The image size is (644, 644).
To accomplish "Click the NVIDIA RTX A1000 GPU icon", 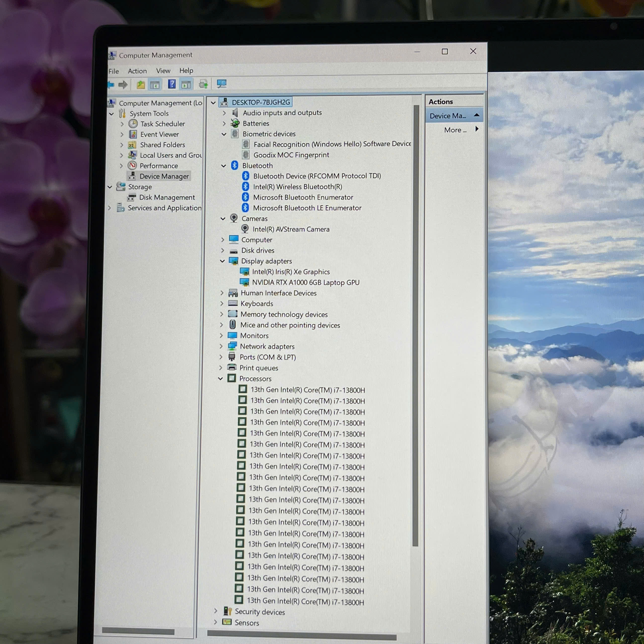I will pyautogui.click(x=245, y=282).
